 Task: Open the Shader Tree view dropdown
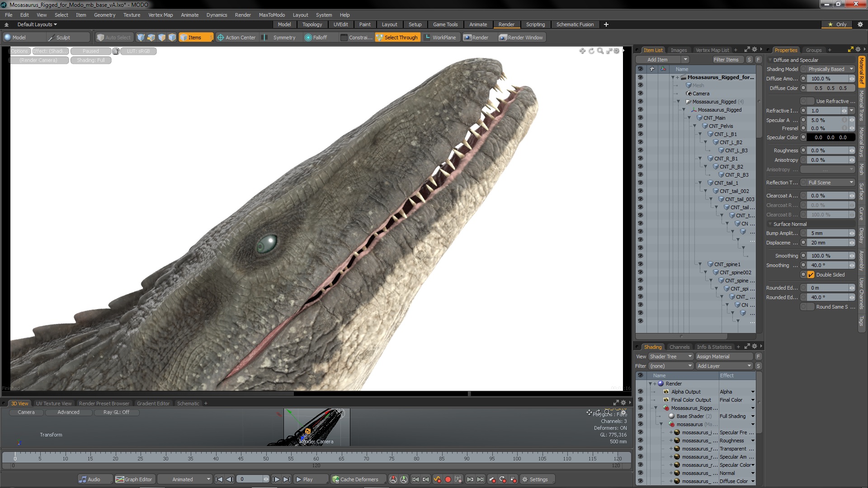pos(671,357)
